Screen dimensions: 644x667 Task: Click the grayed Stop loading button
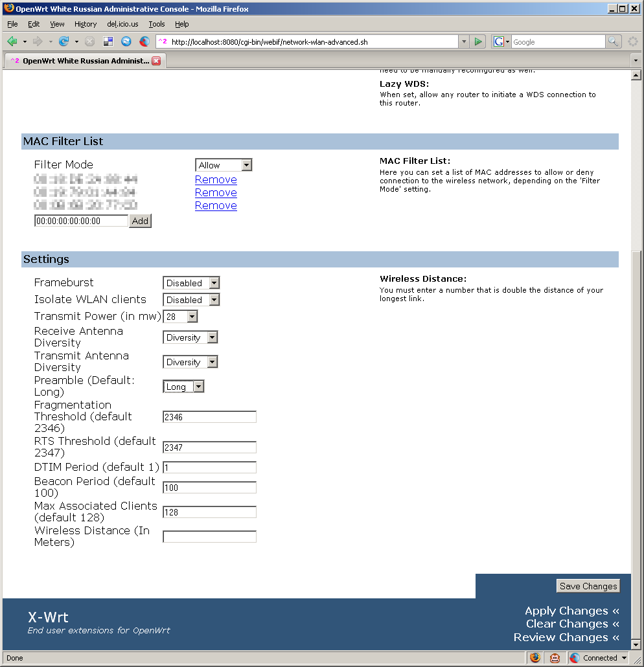[x=90, y=41]
